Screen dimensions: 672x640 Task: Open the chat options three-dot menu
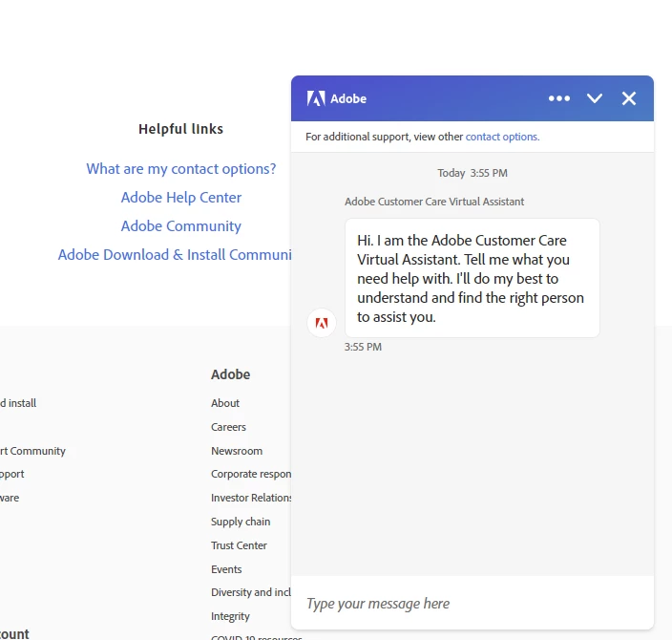point(558,98)
